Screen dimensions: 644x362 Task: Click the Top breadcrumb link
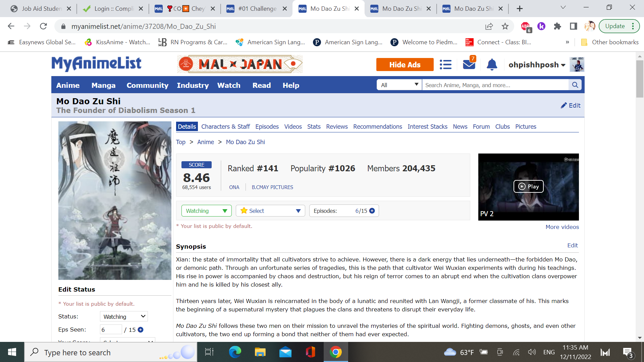pyautogui.click(x=180, y=142)
